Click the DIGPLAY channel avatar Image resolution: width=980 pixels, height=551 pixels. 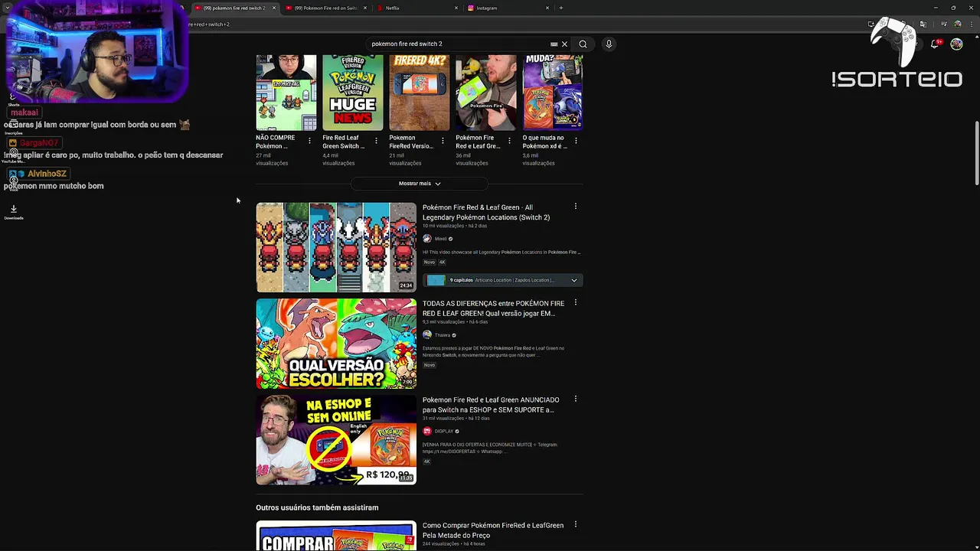427,431
